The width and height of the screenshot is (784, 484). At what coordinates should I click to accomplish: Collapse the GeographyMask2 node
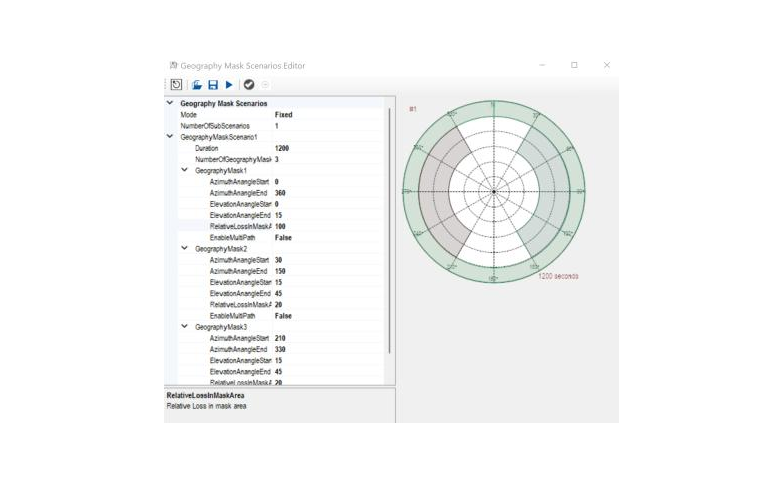point(184,248)
